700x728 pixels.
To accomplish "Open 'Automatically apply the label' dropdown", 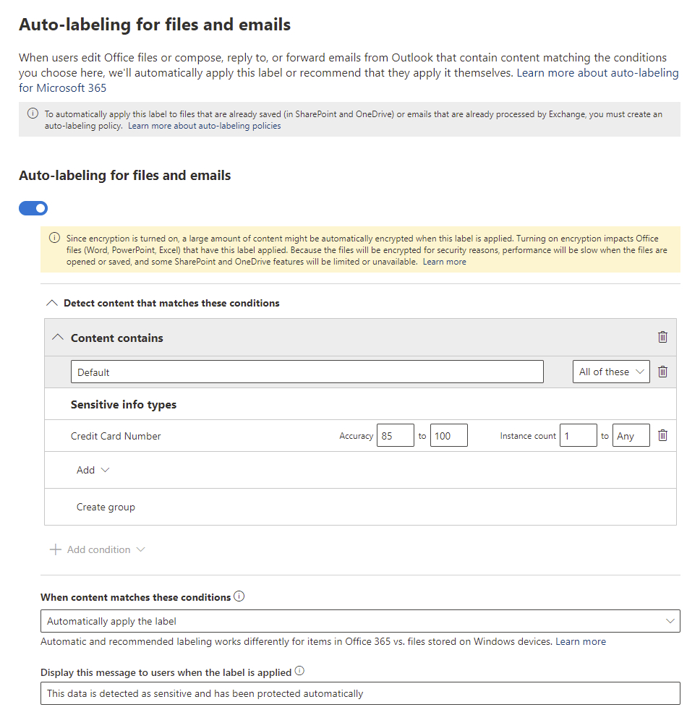I will click(360, 621).
